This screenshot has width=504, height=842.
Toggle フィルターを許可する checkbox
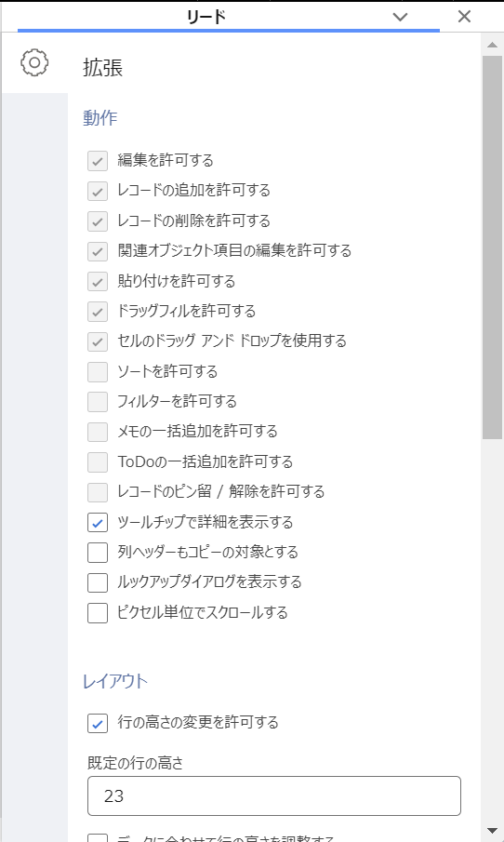(98, 402)
